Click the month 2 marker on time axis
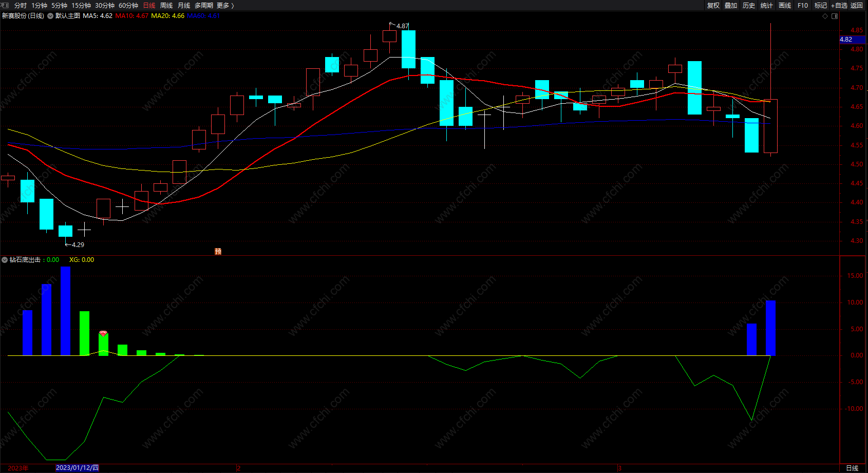The height and width of the screenshot is (473, 868). click(x=239, y=468)
